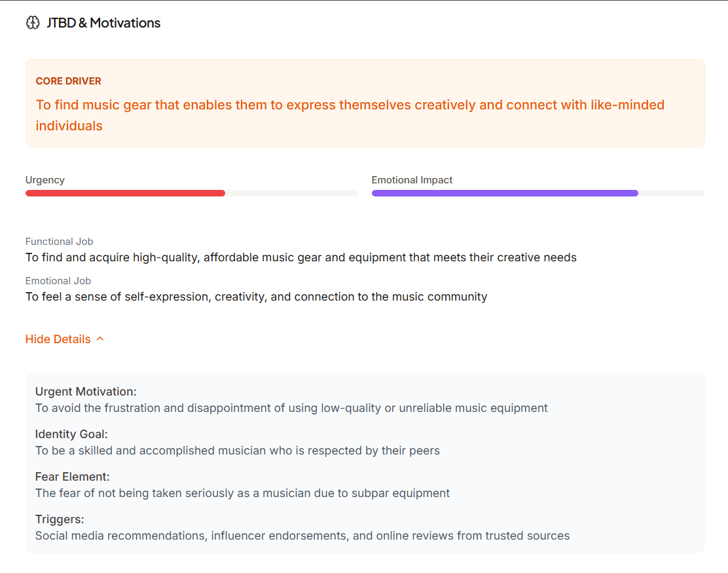Click the brain icon next to JTBD & Motivations
Viewport: 728px width, 573px height.
click(x=32, y=22)
